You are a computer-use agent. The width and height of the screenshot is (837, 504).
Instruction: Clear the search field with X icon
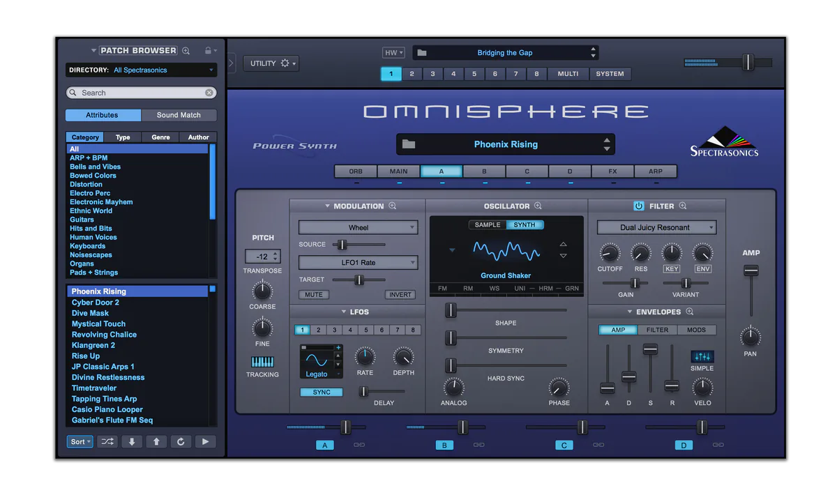point(209,93)
